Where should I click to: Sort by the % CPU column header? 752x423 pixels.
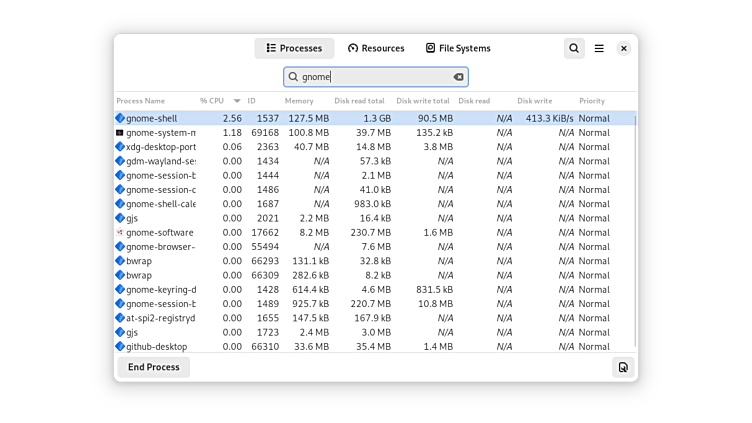212,101
